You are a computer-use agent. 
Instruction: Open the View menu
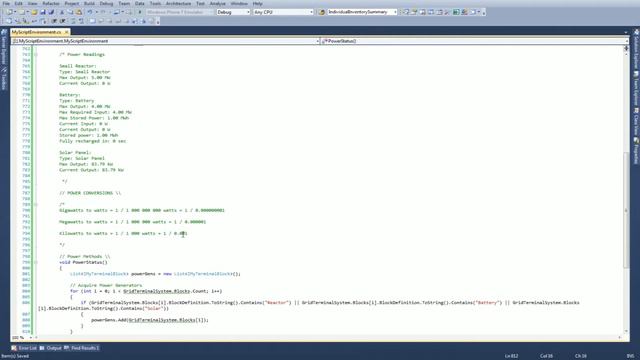click(32, 3)
